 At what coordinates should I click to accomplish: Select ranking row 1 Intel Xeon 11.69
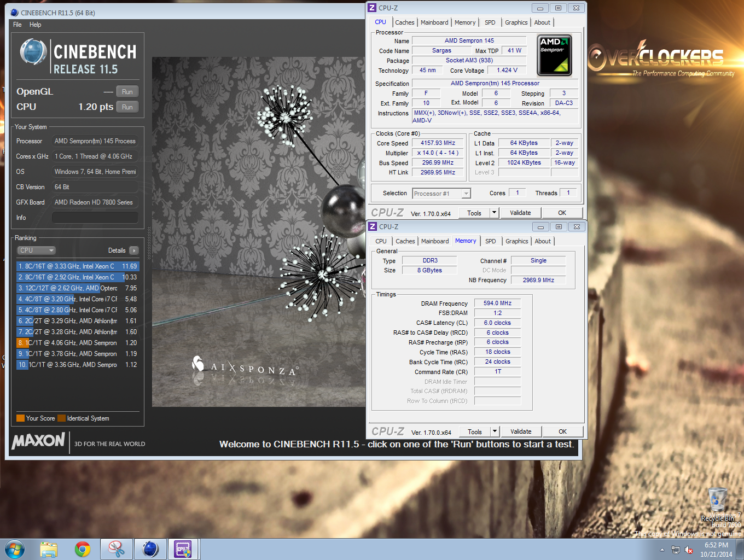pyautogui.click(x=78, y=266)
